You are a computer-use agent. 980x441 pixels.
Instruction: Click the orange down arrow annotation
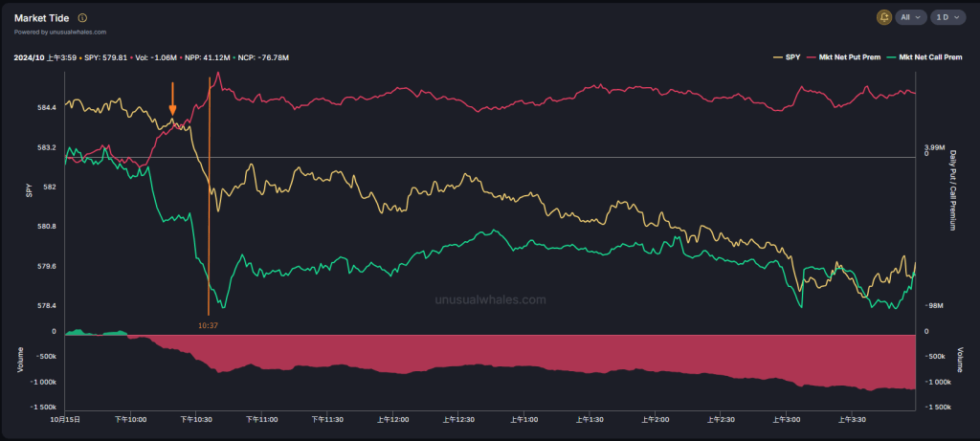[x=172, y=99]
